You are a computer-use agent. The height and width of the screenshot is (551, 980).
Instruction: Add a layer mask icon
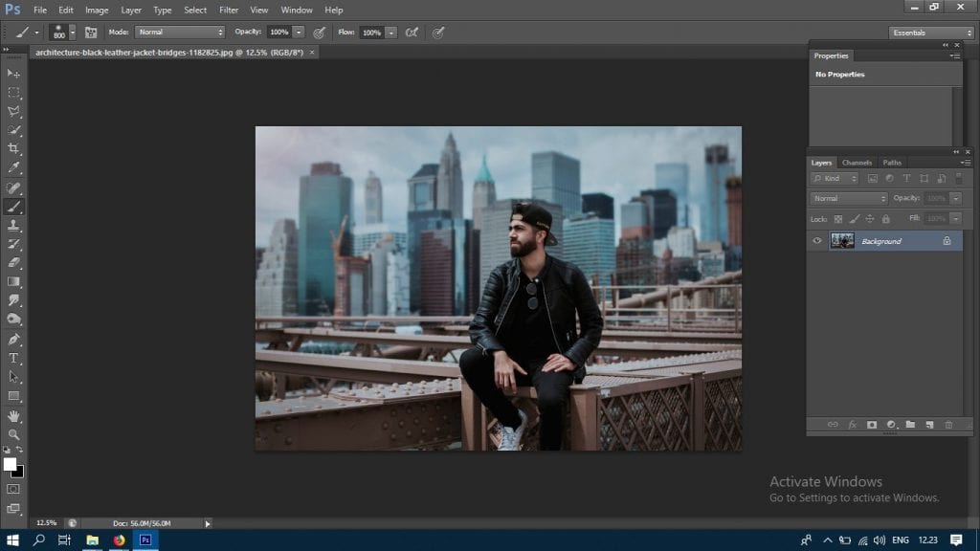[872, 424]
